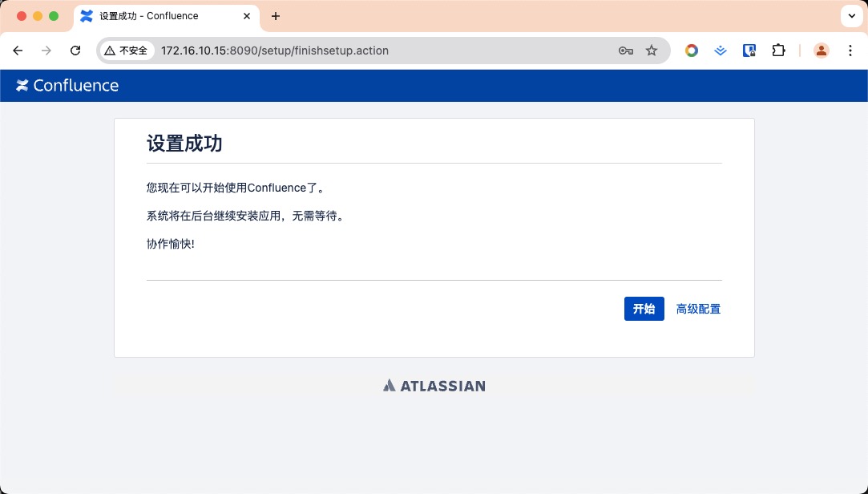Click the 开始 button

(x=644, y=309)
